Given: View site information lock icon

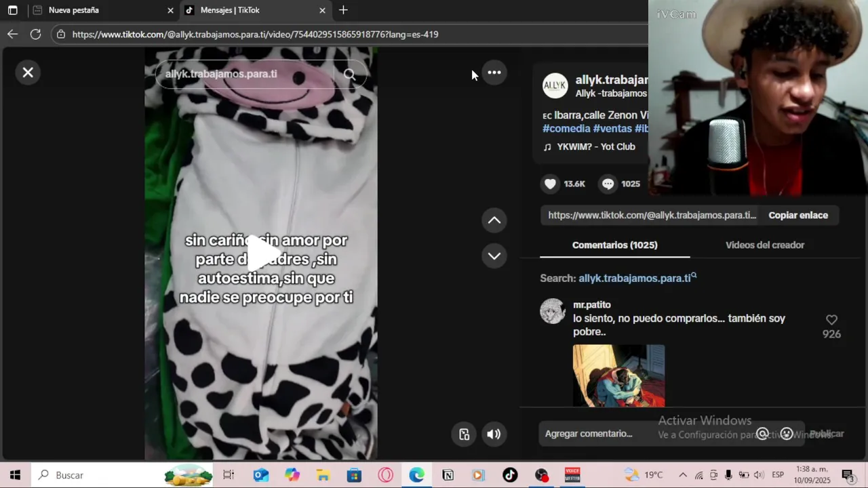Looking at the screenshot, I should pyautogui.click(x=61, y=34).
